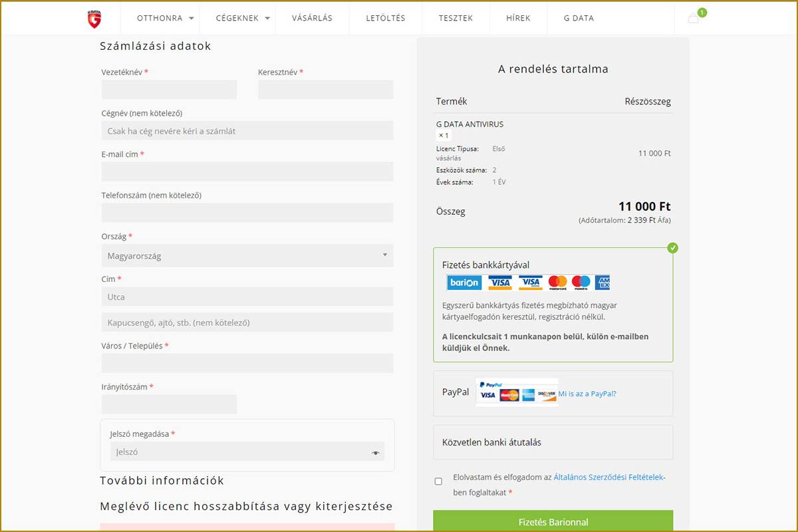Viewport: 798px width, 532px height.
Task: Click the Adótartalom 2 339 Ft text
Action: click(x=624, y=220)
